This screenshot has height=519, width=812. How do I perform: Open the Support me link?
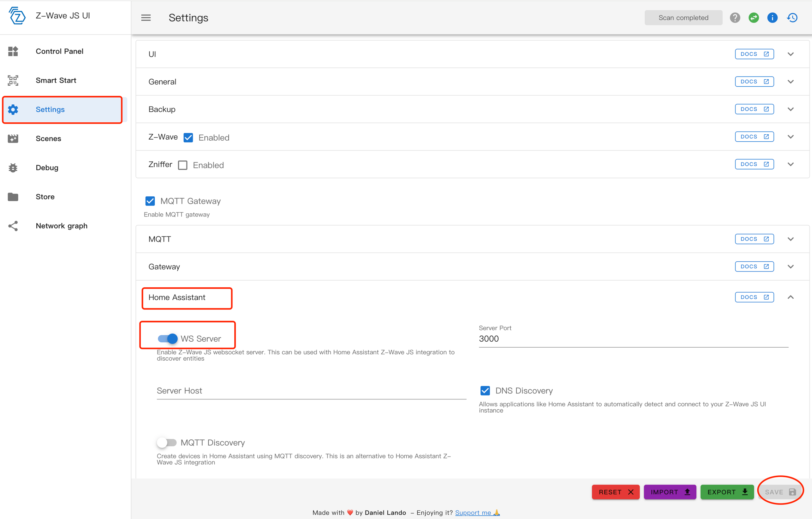pos(473,513)
